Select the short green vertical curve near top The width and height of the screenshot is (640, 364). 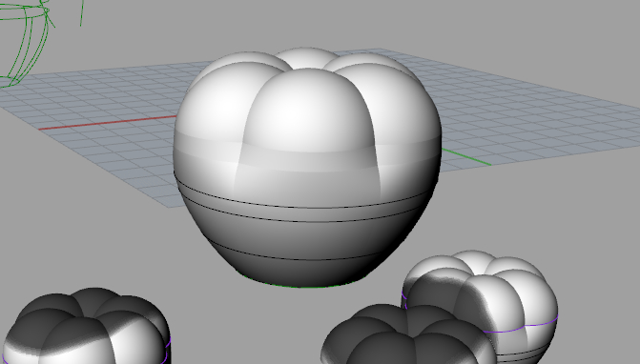(x=82, y=12)
